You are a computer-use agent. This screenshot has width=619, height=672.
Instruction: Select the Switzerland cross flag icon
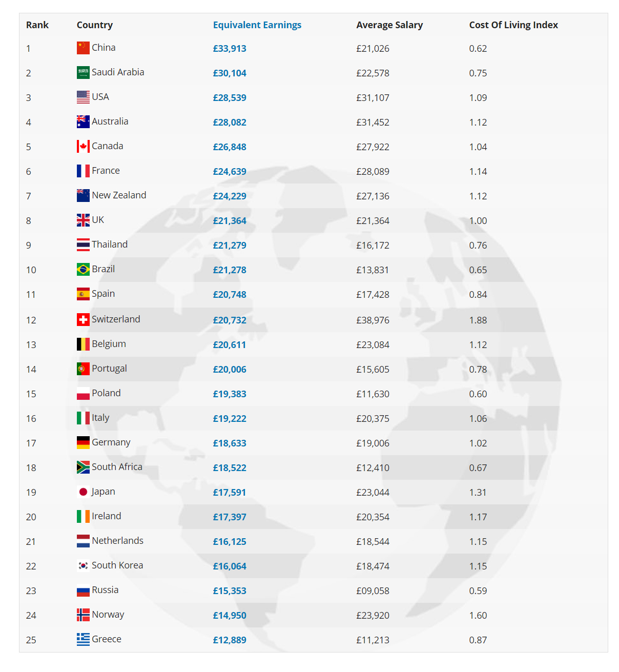coord(83,319)
